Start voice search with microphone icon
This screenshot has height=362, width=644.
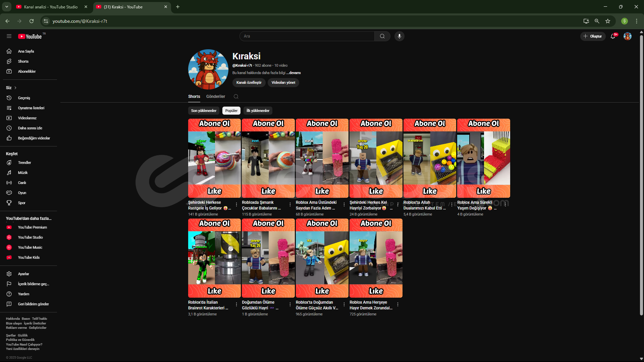[x=399, y=36]
